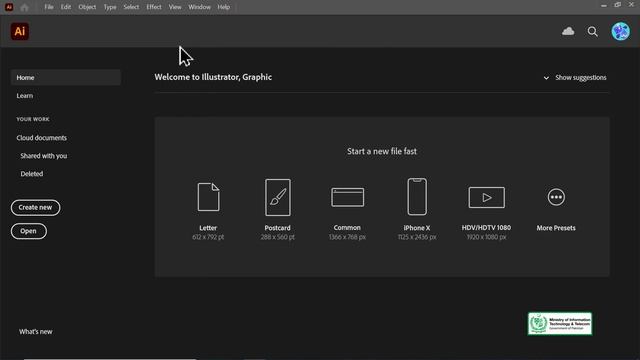Screen dimensions: 640x360
Task: Click the 'Start a new file fast' text
Action: (382, 151)
